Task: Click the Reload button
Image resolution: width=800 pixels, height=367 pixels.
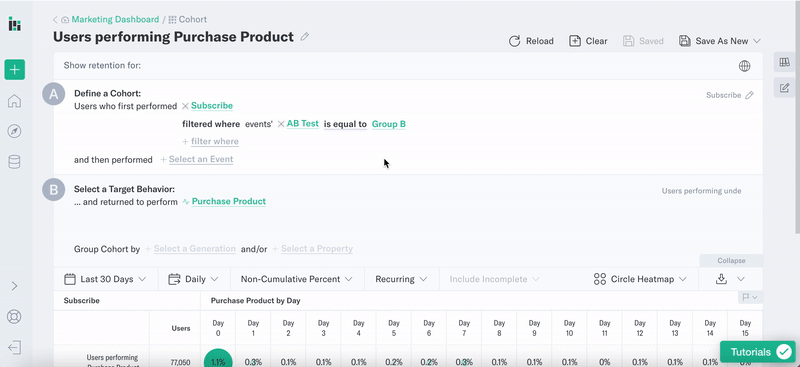Action: click(531, 41)
